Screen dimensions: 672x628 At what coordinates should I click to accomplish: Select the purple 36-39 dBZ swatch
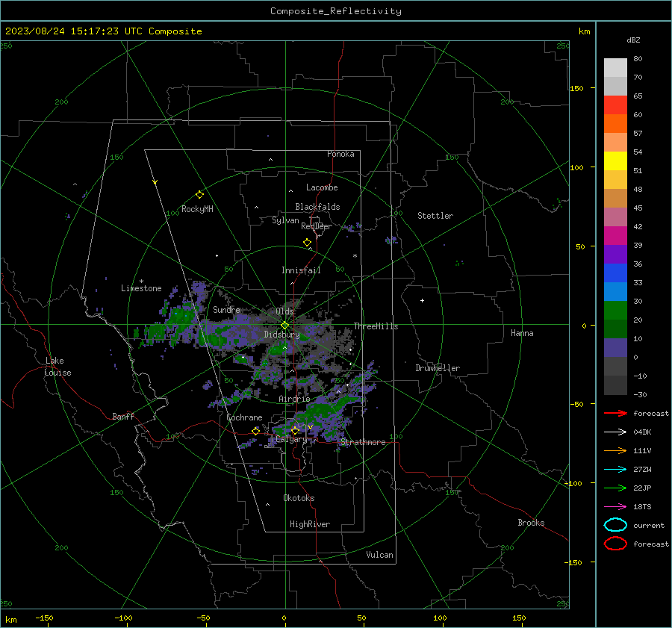615,254
